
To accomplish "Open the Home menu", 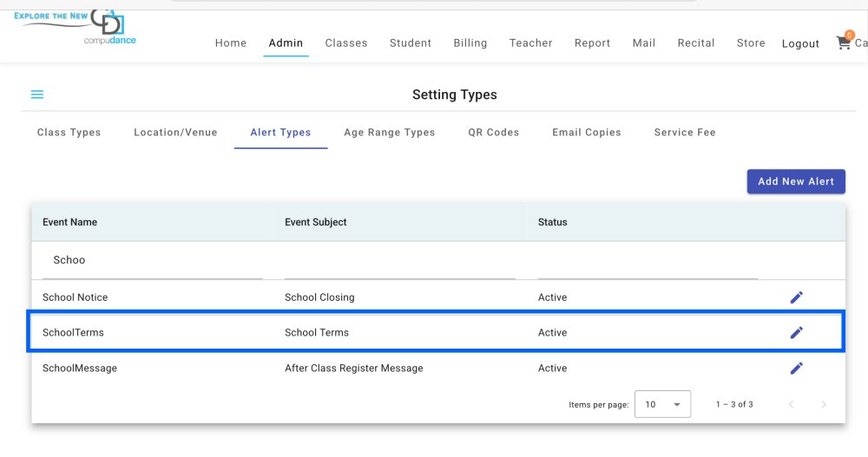I will (x=231, y=43).
